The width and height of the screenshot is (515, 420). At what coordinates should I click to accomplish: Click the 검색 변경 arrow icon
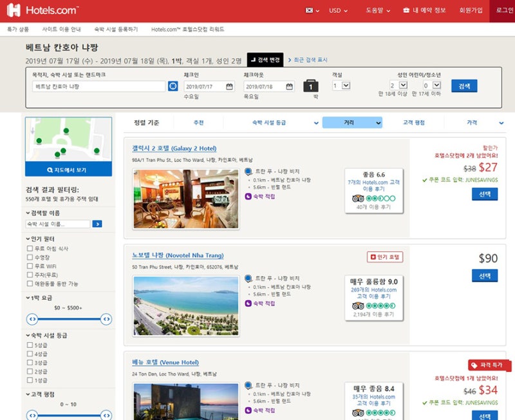pos(253,60)
